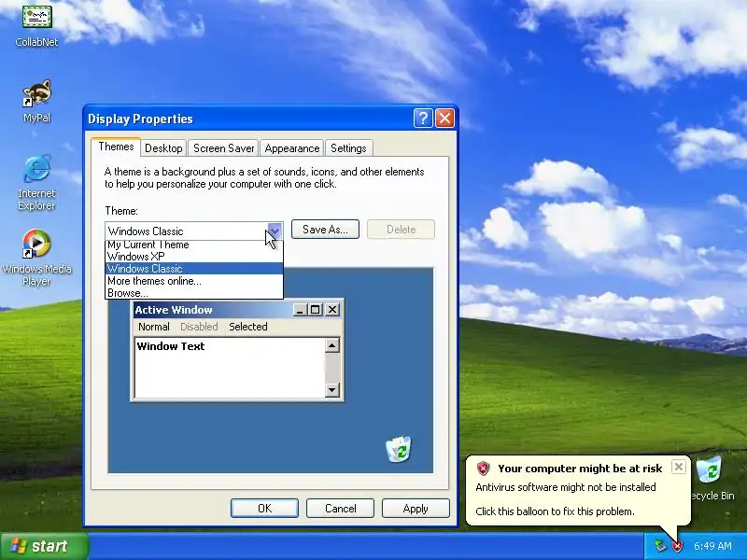Click the Safely Remove Hardware tray icon
This screenshot has width=747, height=560.
click(660, 546)
